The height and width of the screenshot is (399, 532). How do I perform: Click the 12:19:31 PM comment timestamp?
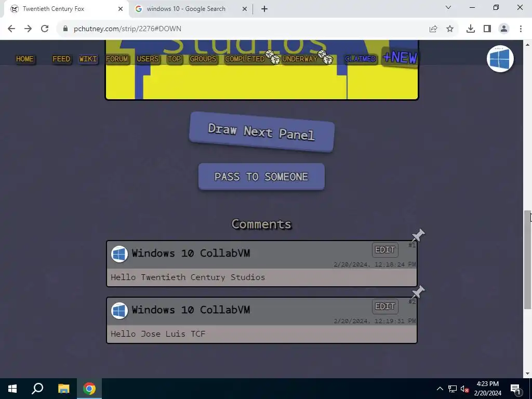tap(375, 321)
